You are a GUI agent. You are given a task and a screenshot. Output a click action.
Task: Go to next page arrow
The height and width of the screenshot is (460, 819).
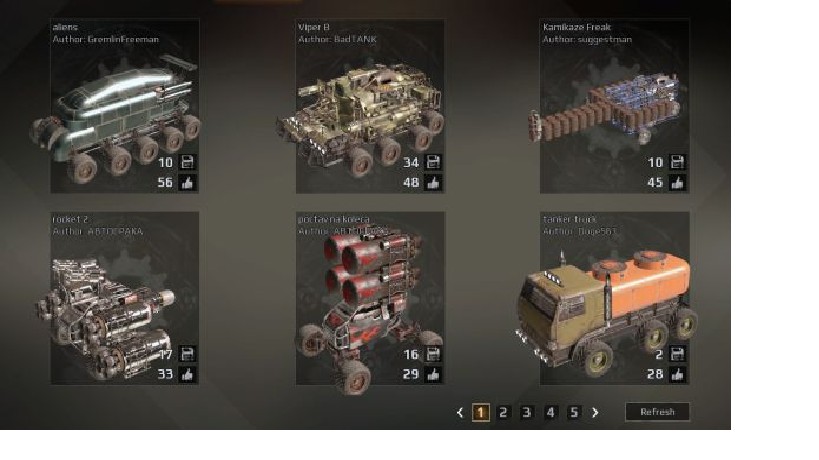(595, 412)
